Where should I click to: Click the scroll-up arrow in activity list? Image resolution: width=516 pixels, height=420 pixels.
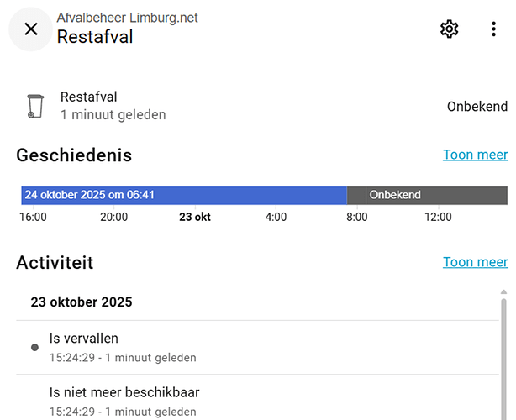coord(503,292)
